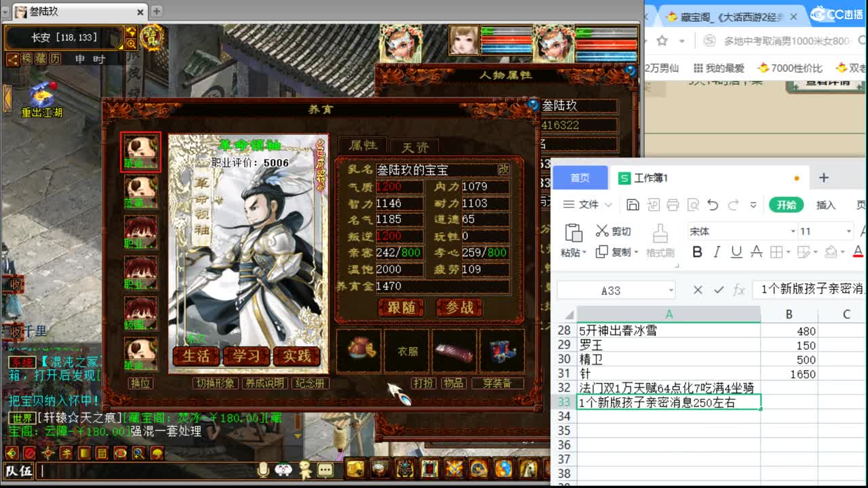Switch to the 首页 tab in WPS

coord(580,178)
